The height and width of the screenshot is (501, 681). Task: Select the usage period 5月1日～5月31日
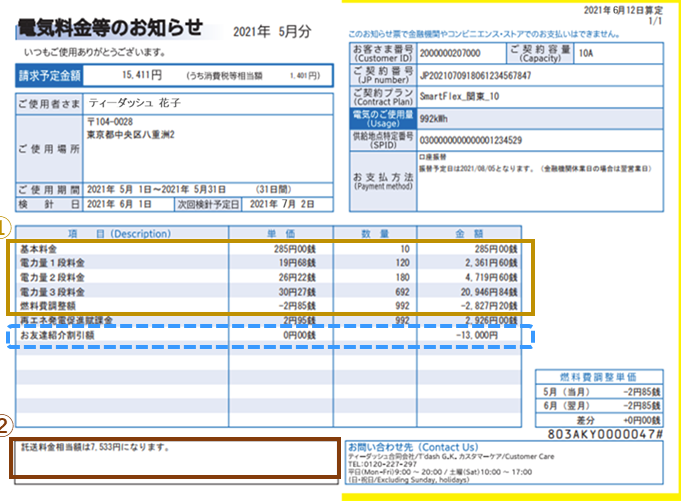point(156,189)
